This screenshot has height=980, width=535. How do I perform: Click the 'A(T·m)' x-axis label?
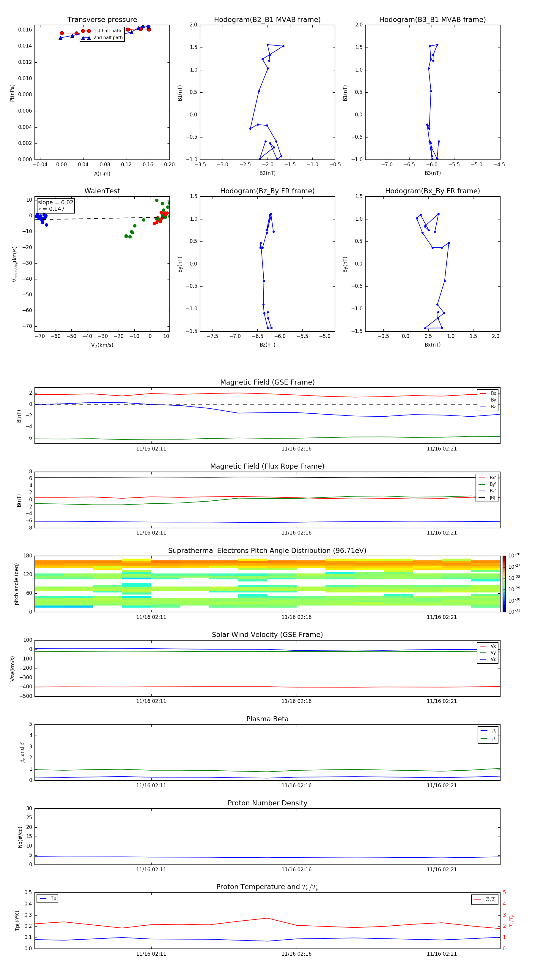point(102,174)
